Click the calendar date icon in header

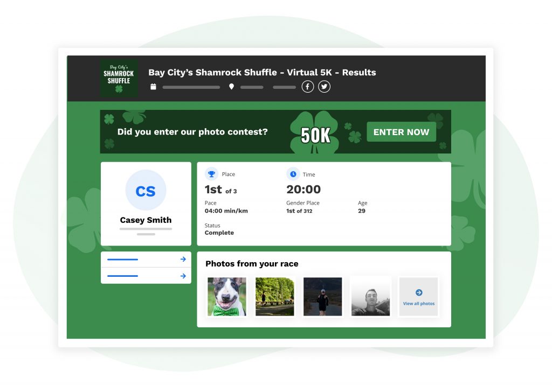click(x=153, y=87)
